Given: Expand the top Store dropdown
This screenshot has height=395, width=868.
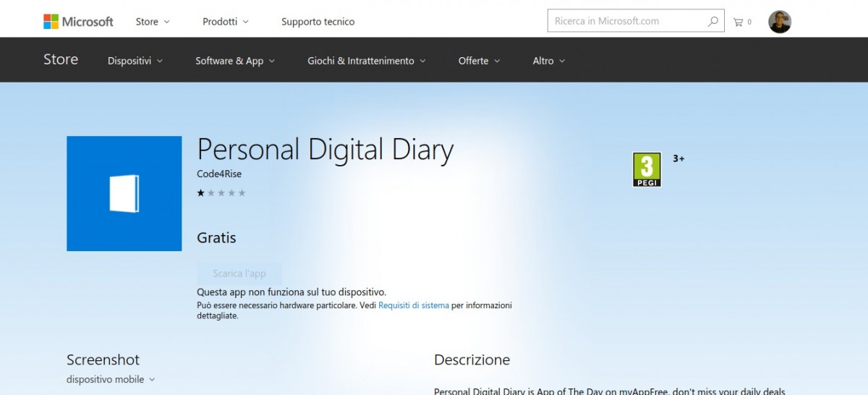Looking at the screenshot, I should click(153, 22).
